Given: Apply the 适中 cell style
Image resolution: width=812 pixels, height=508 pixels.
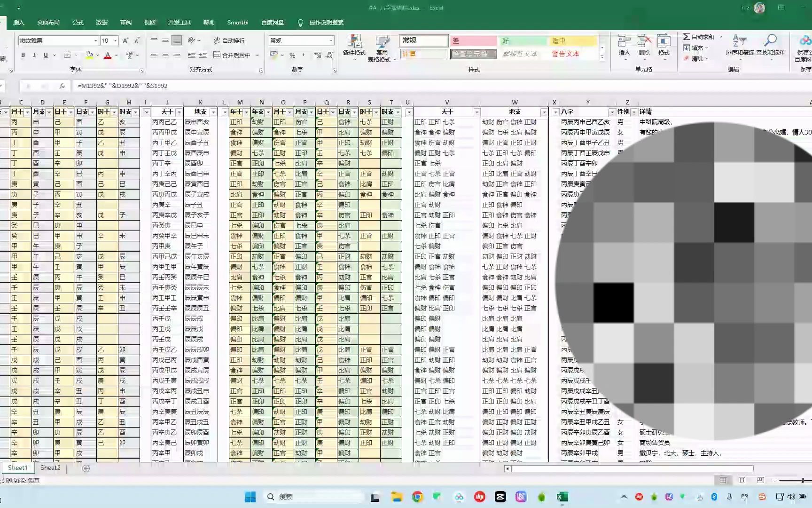Looking at the screenshot, I should click(x=573, y=41).
